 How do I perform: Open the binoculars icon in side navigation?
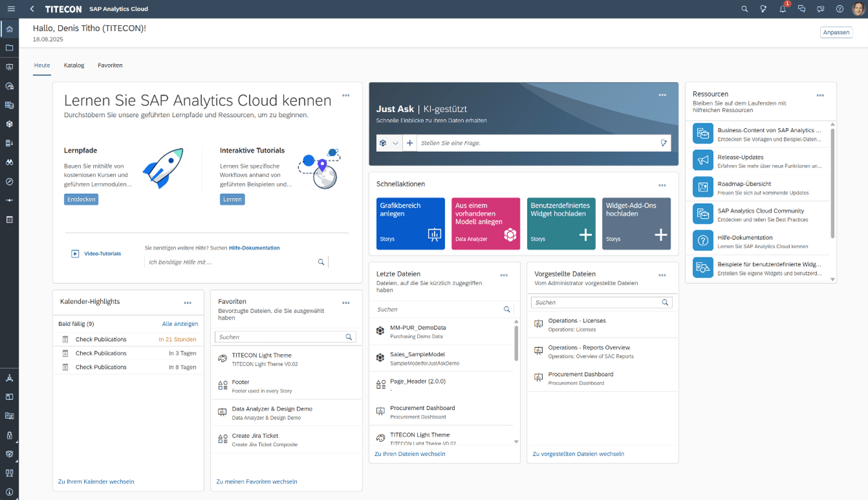pos(9,162)
